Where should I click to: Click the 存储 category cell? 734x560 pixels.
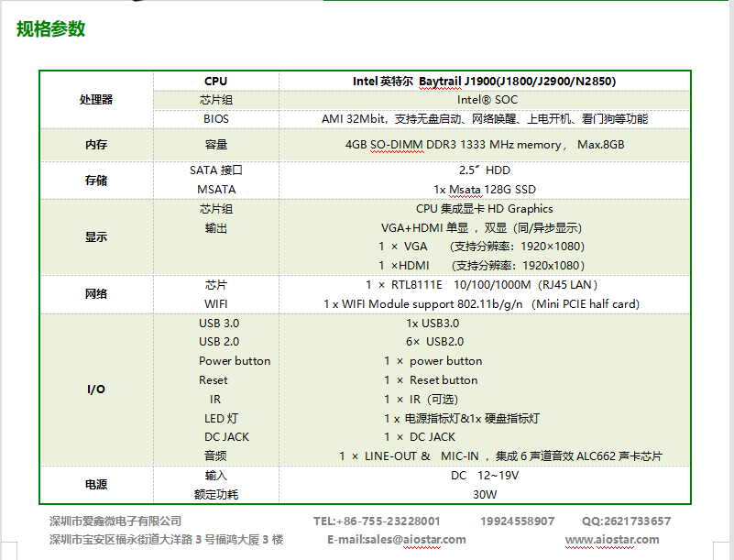click(96, 181)
